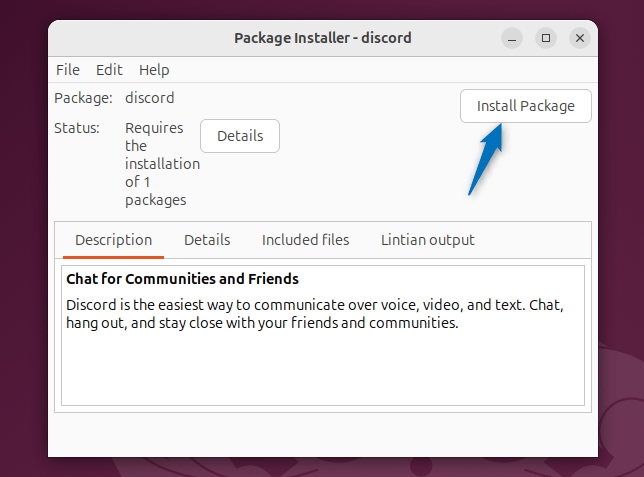Switch to the Included files tab
This screenshot has height=477, width=644.
point(306,240)
